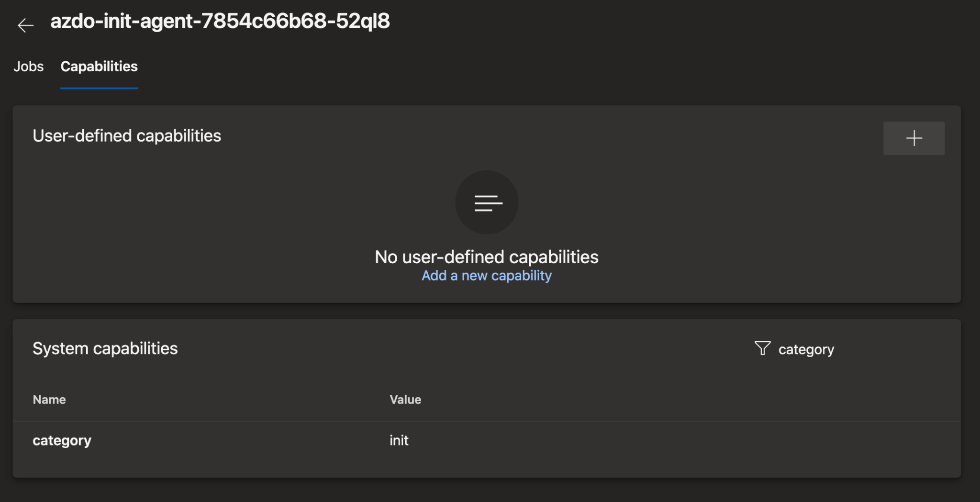This screenshot has width=980, height=502.
Task: Click the filter funnel icon
Action: (x=762, y=348)
